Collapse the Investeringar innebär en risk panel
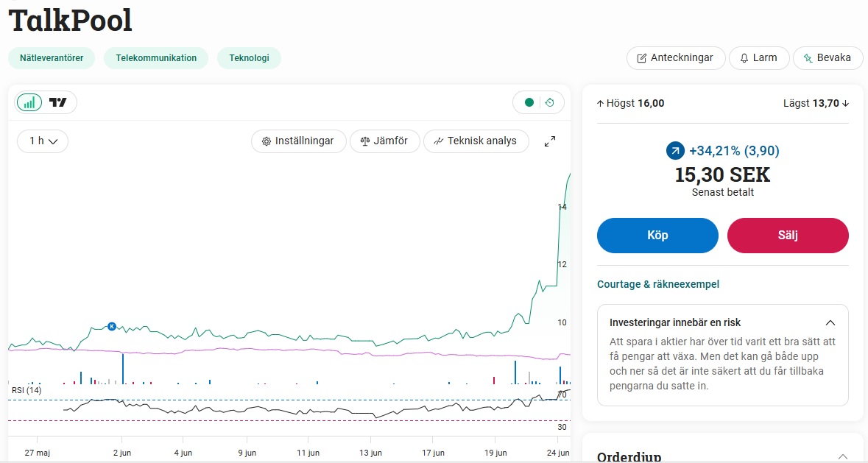 (830, 322)
